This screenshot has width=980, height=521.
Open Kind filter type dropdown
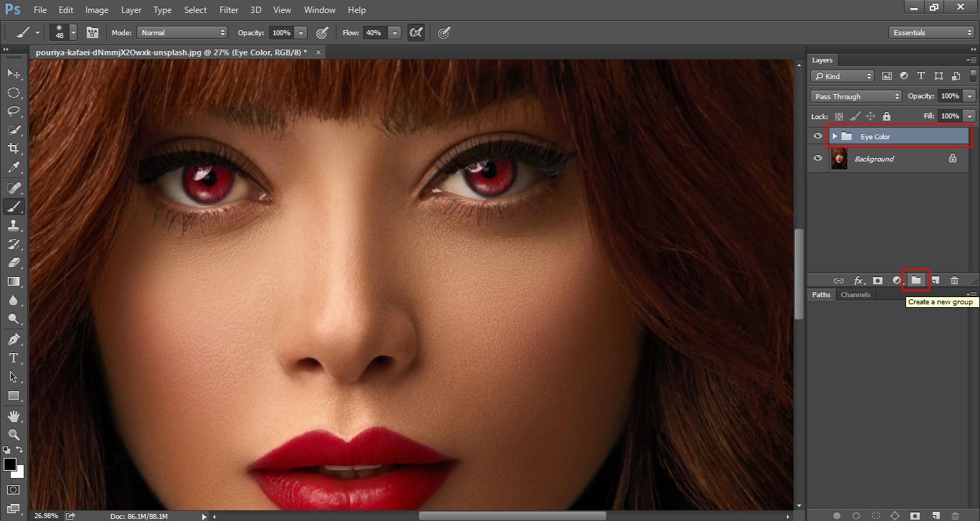coord(842,76)
